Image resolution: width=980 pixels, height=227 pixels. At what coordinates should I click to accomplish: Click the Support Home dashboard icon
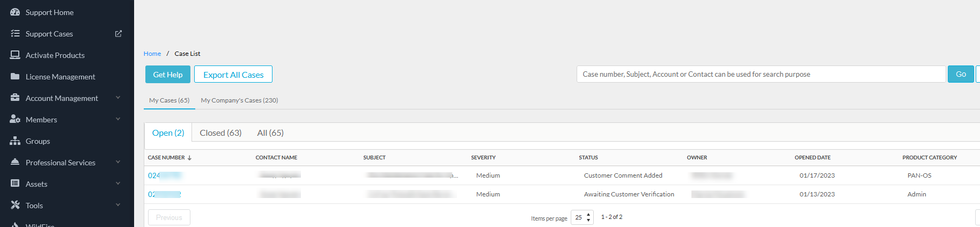(x=15, y=12)
